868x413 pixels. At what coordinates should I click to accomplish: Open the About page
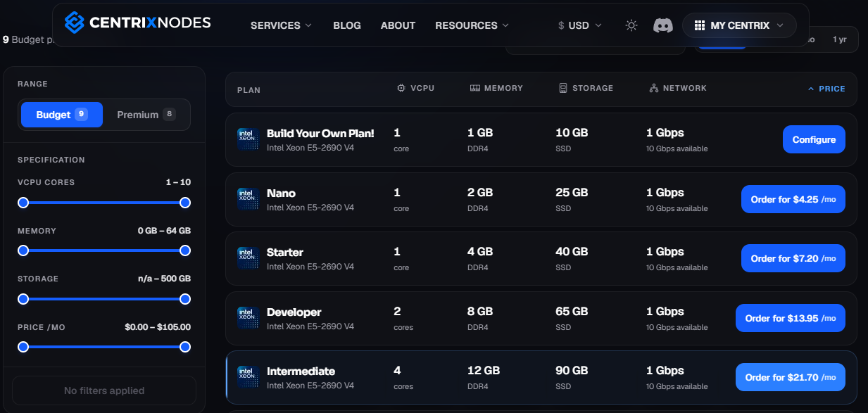click(398, 25)
